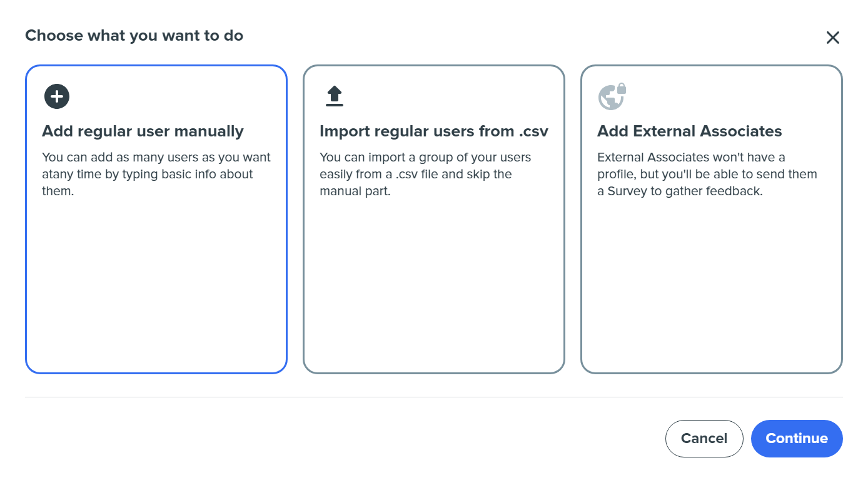Click the upload icon above Import regular users

click(334, 96)
